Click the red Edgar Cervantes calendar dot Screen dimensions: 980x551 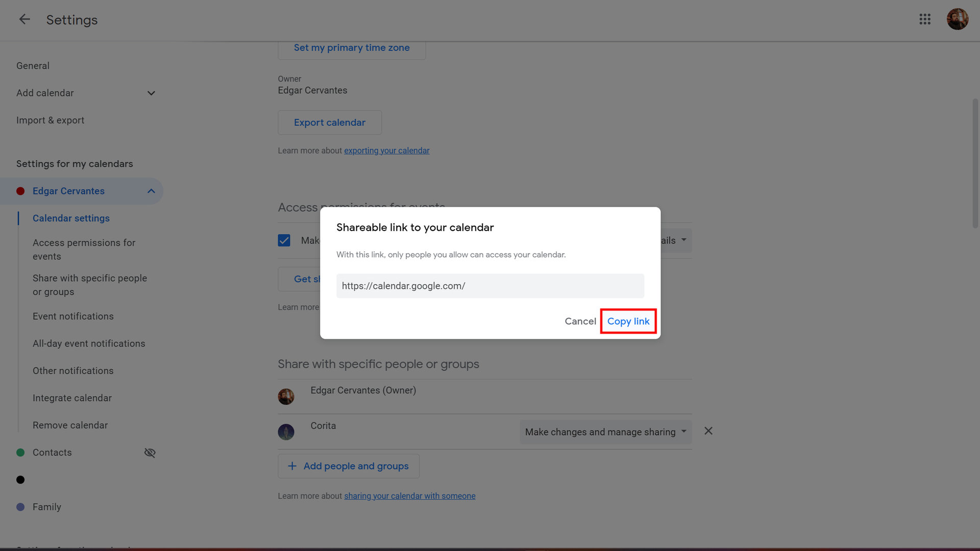point(20,191)
